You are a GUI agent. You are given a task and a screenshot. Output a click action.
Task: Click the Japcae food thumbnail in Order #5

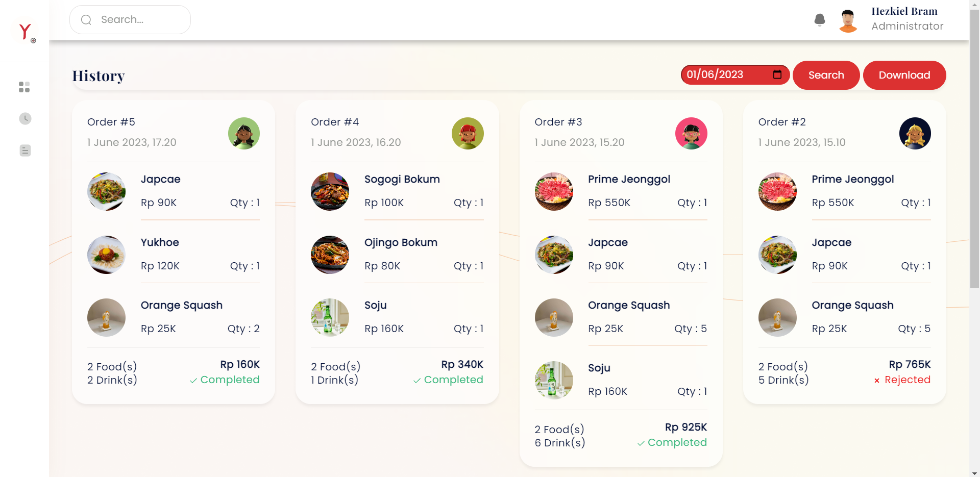click(106, 191)
